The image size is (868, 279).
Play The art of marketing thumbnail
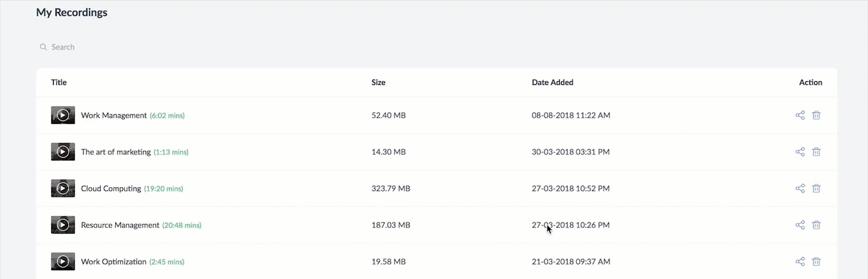pos(63,152)
